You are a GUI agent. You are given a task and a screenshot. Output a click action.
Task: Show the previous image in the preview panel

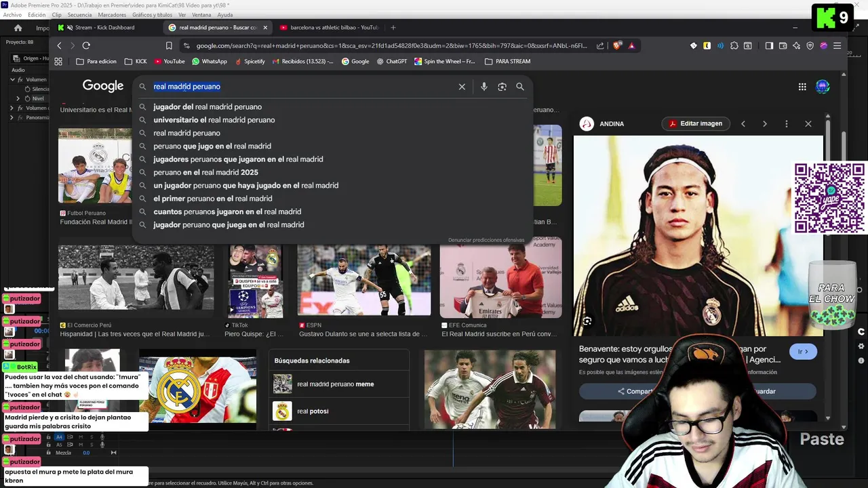pos(743,124)
